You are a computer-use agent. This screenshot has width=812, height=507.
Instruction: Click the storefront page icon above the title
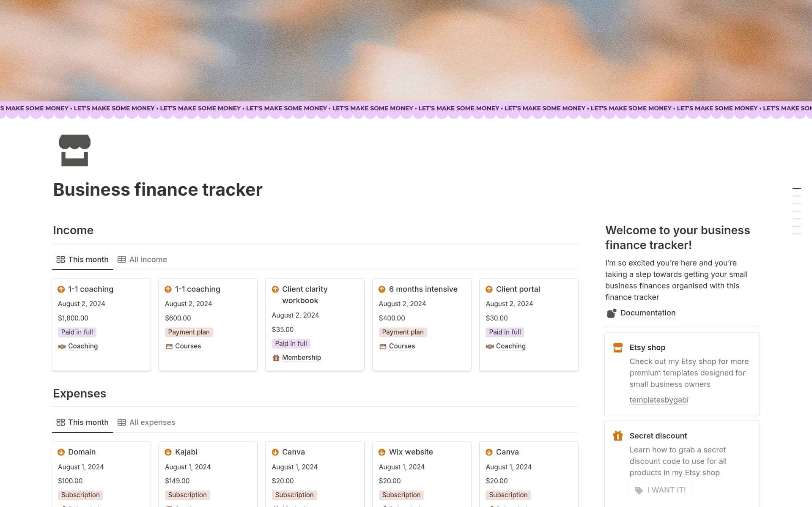click(x=74, y=150)
